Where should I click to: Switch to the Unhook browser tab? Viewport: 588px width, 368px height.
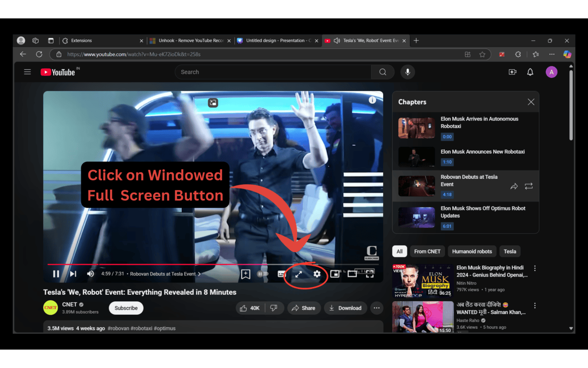[190, 40]
